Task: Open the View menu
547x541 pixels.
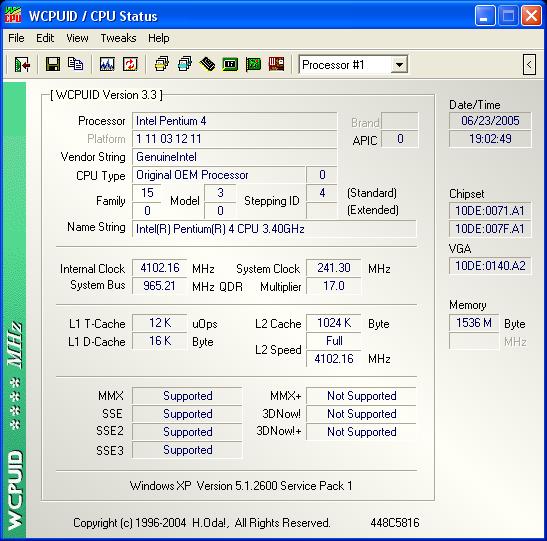Action: click(x=77, y=38)
